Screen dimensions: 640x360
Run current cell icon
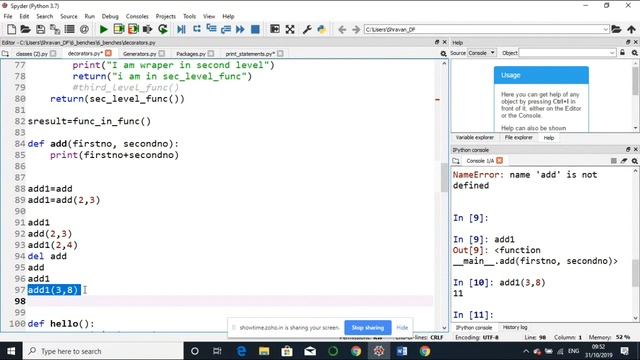point(119,29)
